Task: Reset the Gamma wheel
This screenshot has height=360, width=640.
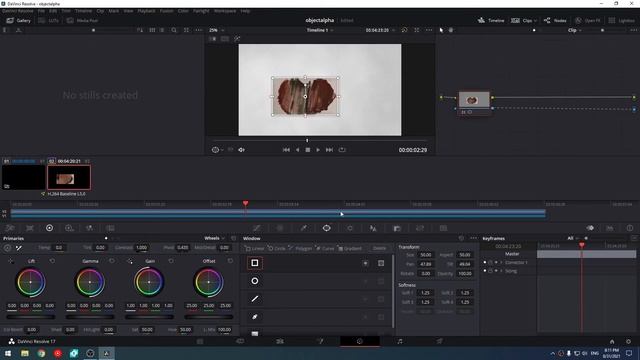Action: point(112,261)
